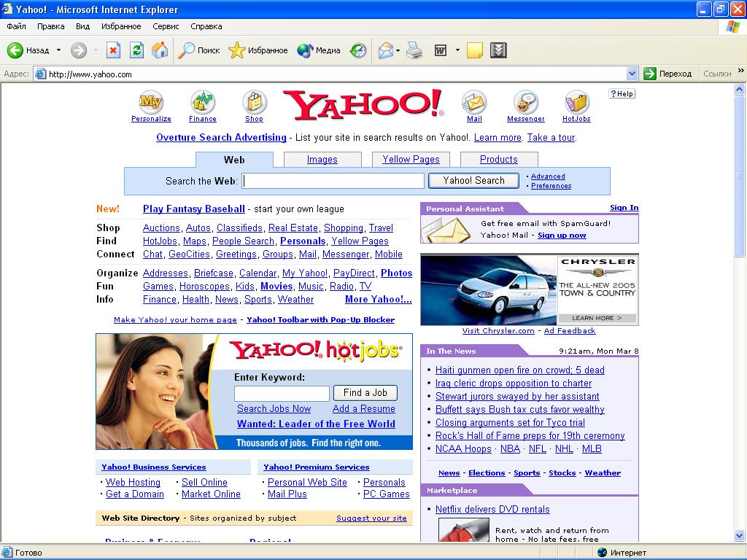
Task: Click the My Yahoo Personalize icon
Action: click(x=151, y=102)
